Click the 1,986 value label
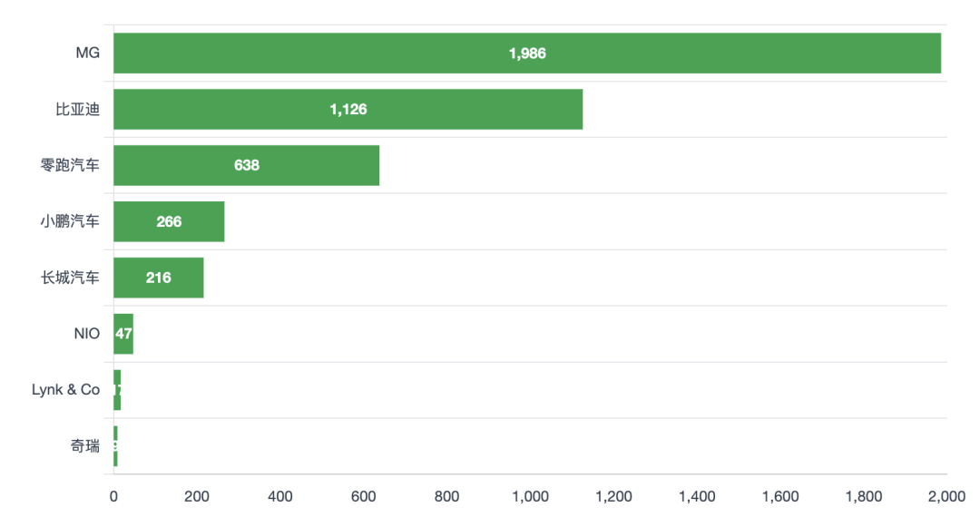 527,54
